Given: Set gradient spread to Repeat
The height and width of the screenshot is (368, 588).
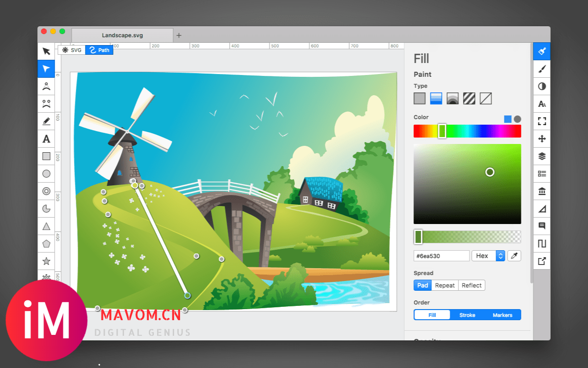Looking at the screenshot, I should (x=445, y=285).
